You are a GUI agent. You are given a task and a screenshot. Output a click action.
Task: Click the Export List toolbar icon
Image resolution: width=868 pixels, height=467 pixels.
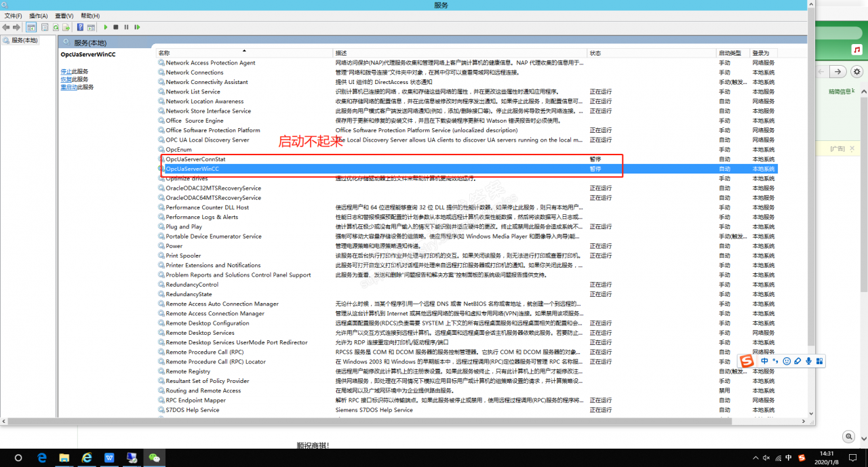[x=66, y=27]
